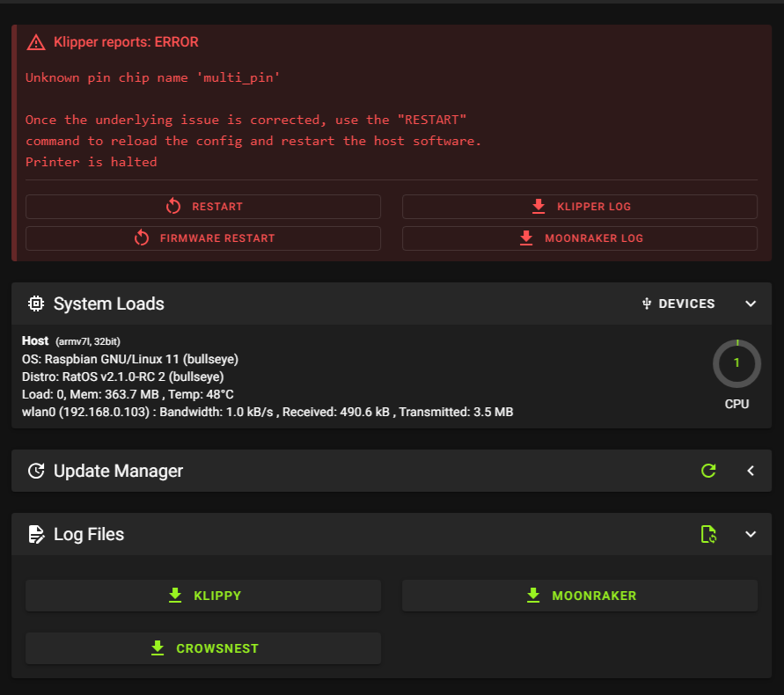Click the 'Klipper reports: ERROR' heading

point(126,42)
